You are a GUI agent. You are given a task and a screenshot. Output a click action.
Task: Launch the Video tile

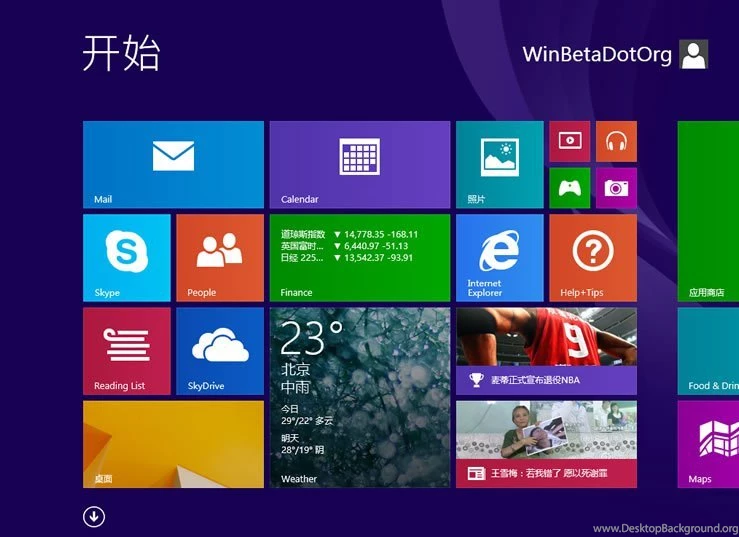coord(569,141)
